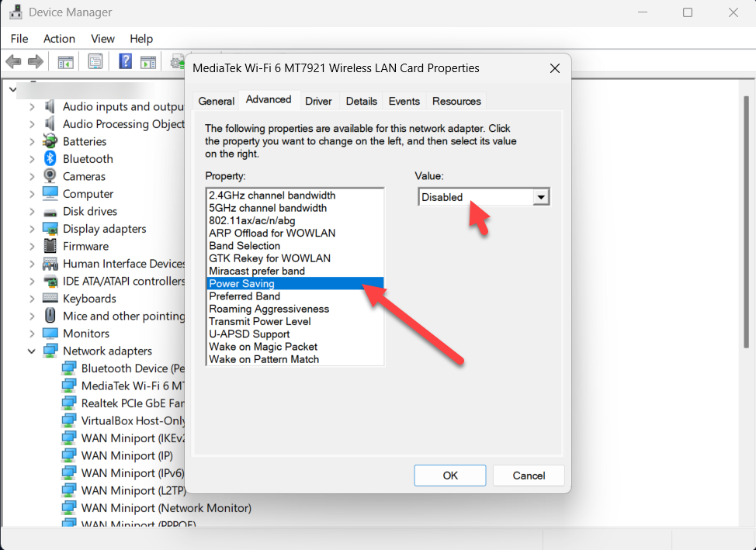Click the Realtek PCIe GbE adapter icon
Image resolution: width=756 pixels, height=550 pixels.
69,403
